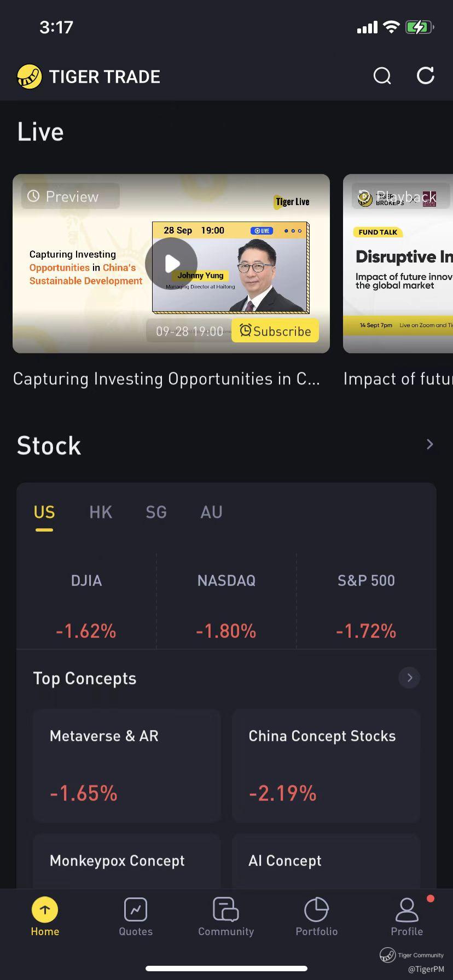The width and height of the screenshot is (453, 980).
Task: Tap the Tiger Trade logo icon
Action: point(29,77)
